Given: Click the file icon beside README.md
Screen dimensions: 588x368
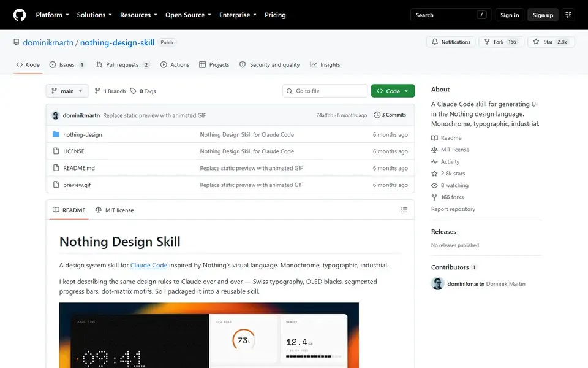Looking at the screenshot, I should [x=56, y=167].
